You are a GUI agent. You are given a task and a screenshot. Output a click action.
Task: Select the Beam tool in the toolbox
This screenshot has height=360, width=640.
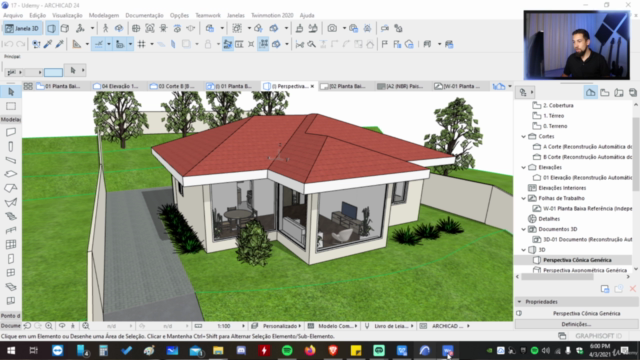pyautogui.click(x=11, y=160)
